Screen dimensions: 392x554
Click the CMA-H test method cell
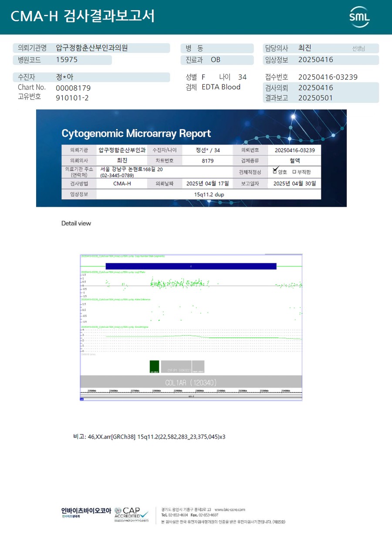tap(122, 184)
